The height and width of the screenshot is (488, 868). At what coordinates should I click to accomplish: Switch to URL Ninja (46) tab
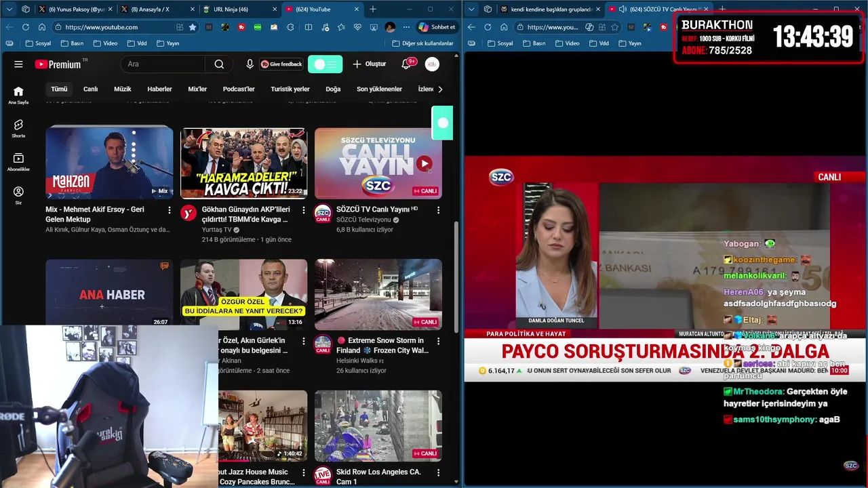239,9
